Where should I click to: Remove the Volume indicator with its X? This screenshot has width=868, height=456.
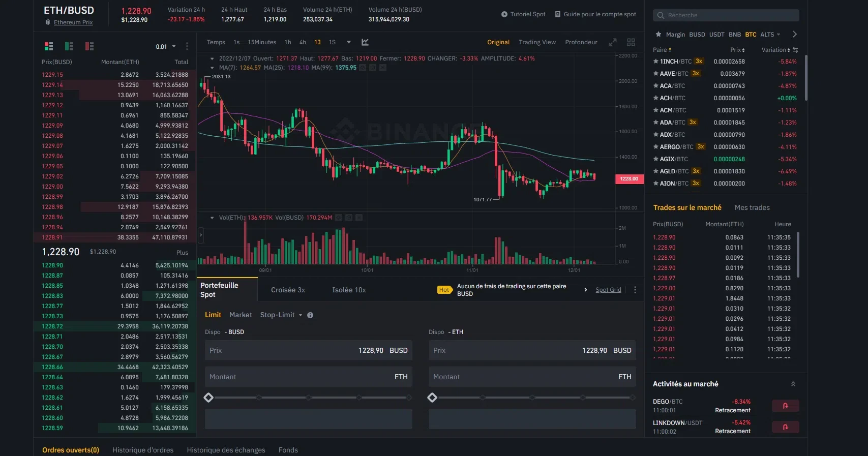click(x=359, y=218)
